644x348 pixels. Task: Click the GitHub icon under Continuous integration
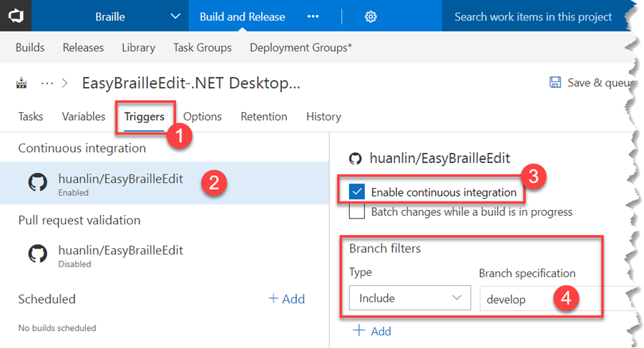tap(38, 183)
